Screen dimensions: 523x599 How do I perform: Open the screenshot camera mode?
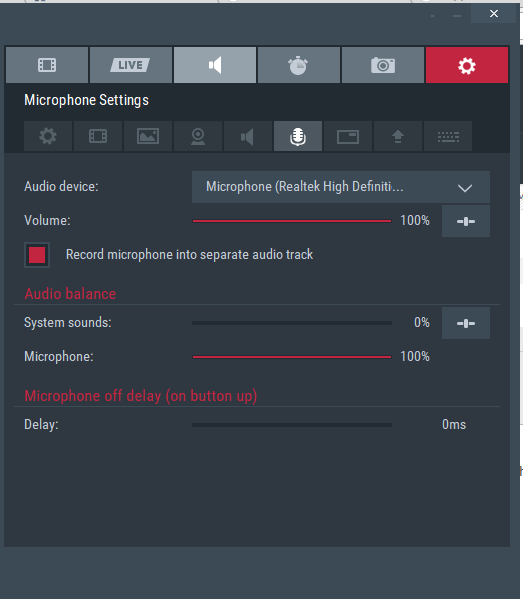tap(383, 65)
